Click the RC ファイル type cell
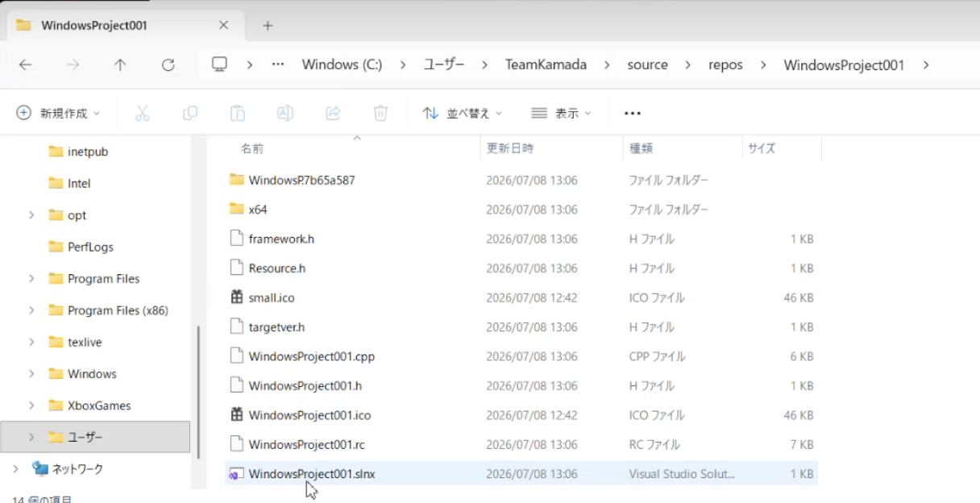Viewport: 980px width, 503px height. tap(654, 444)
